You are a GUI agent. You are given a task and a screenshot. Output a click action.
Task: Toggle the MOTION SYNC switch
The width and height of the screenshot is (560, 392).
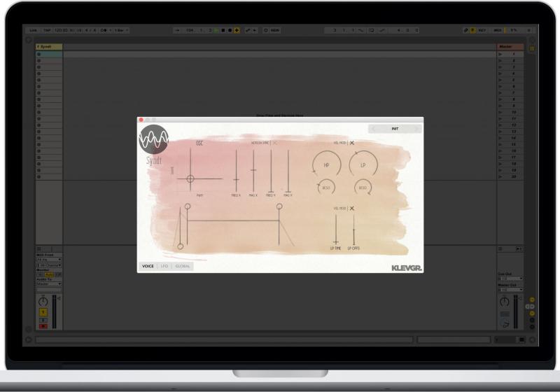click(x=275, y=143)
